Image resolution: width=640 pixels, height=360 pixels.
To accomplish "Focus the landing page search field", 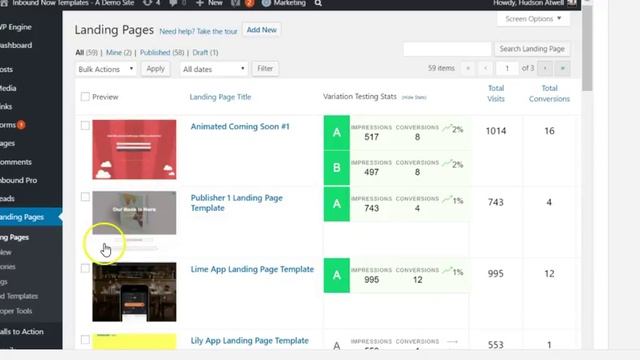I will (447, 49).
